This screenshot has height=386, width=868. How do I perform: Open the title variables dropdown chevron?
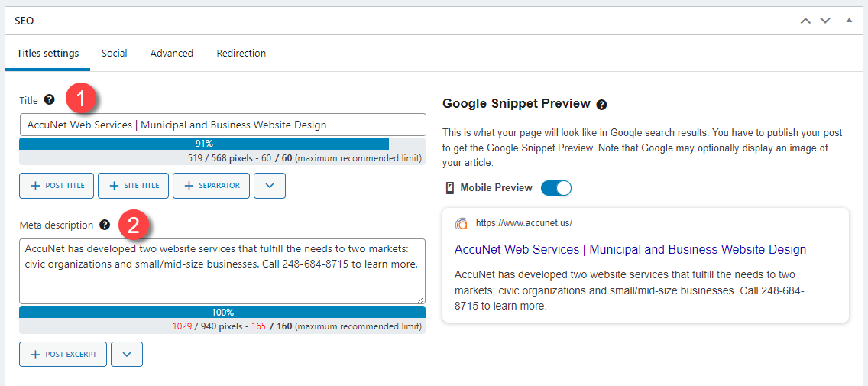point(270,186)
